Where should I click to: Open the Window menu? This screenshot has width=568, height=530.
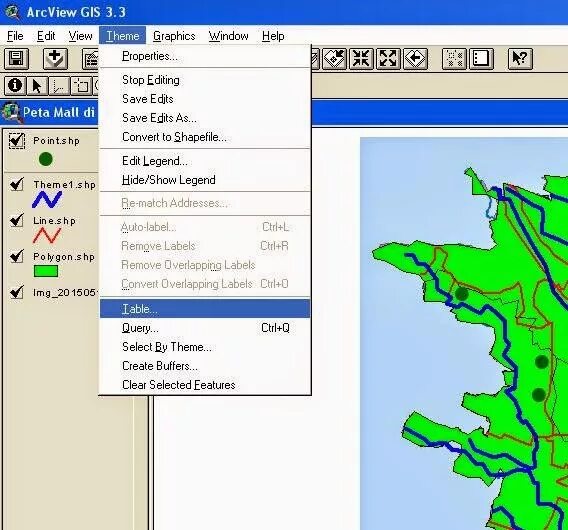[x=229, y=36]
